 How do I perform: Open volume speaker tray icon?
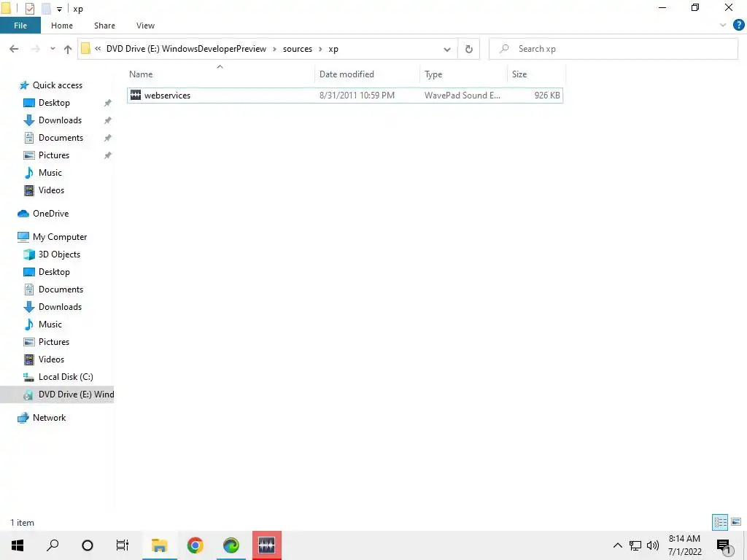(x=653, y=545)
